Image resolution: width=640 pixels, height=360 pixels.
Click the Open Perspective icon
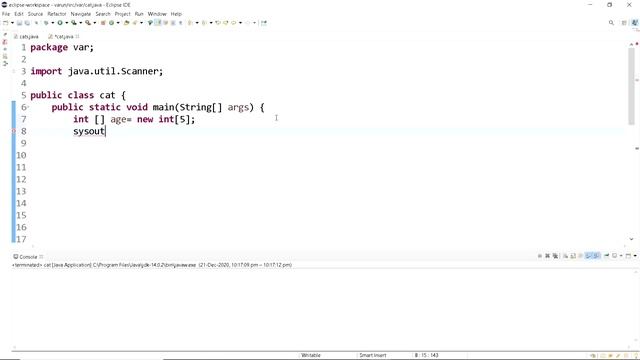624,23
